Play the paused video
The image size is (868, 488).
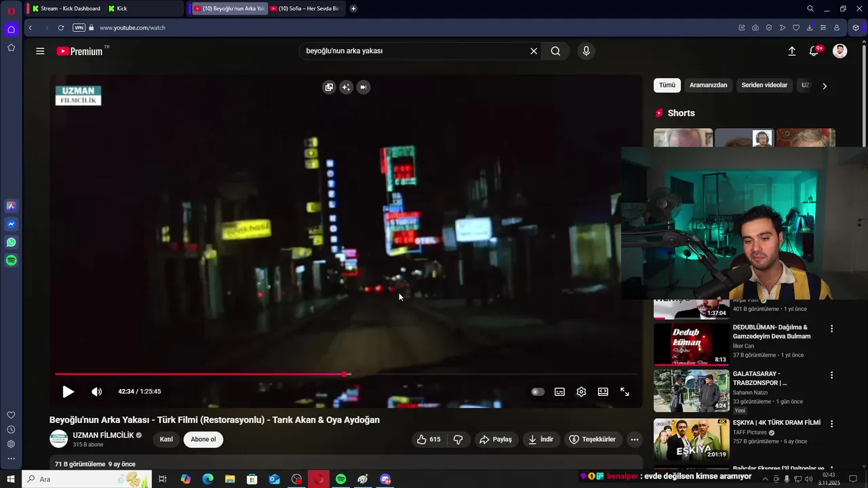coord(68,392)
